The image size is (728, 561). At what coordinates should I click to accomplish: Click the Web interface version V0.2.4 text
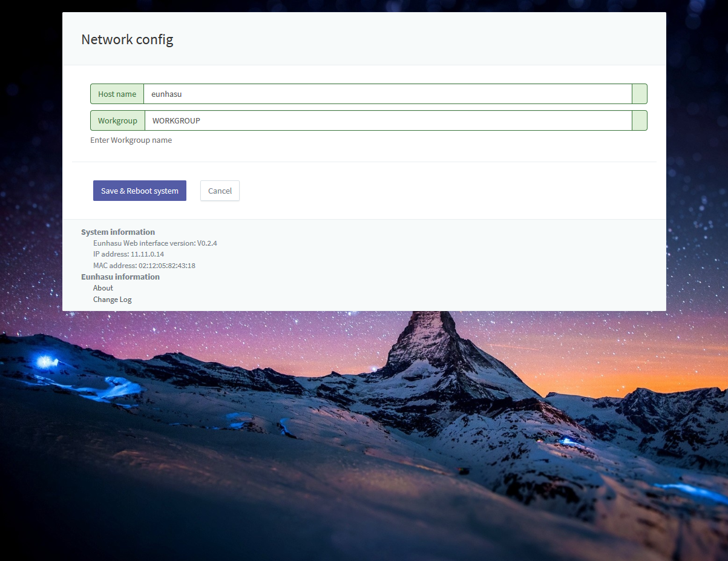[155, 243]
